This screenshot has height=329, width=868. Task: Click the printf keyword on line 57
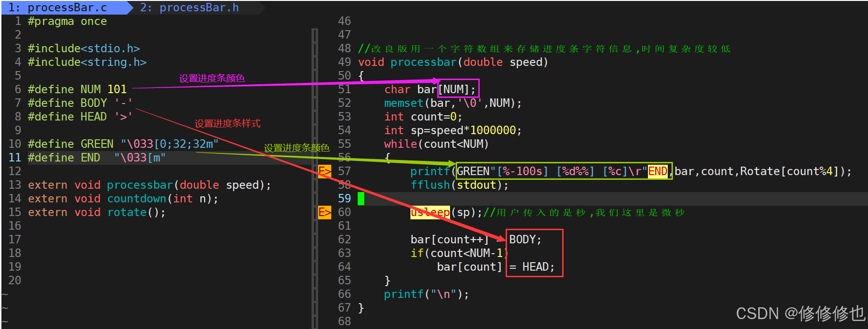[430, 171]
